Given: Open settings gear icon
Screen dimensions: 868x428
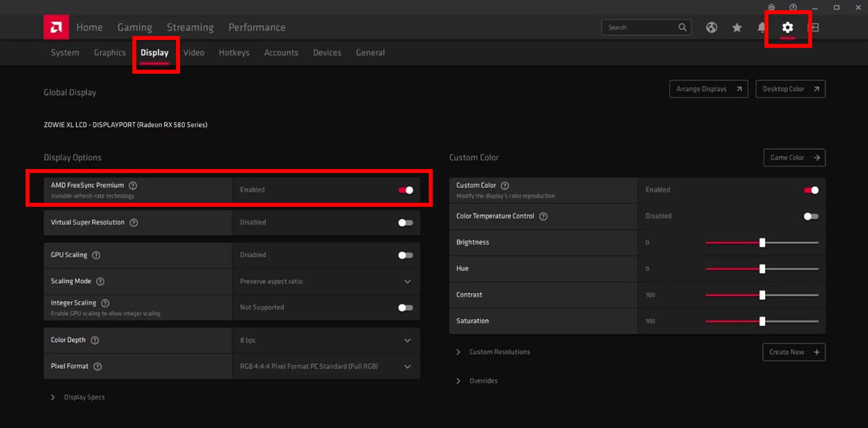Looking at the screenshot, I should coord(787,28).
